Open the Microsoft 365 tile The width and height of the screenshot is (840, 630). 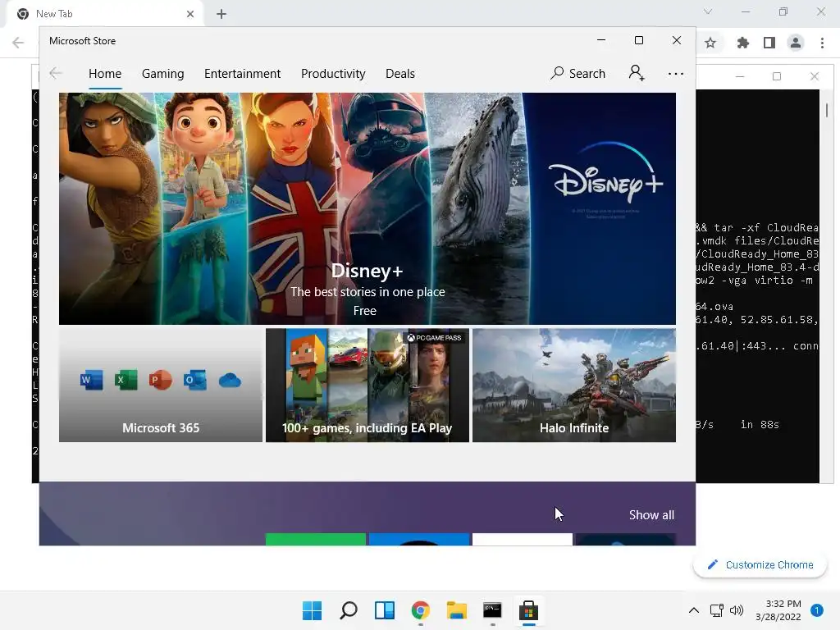(161, 386)
